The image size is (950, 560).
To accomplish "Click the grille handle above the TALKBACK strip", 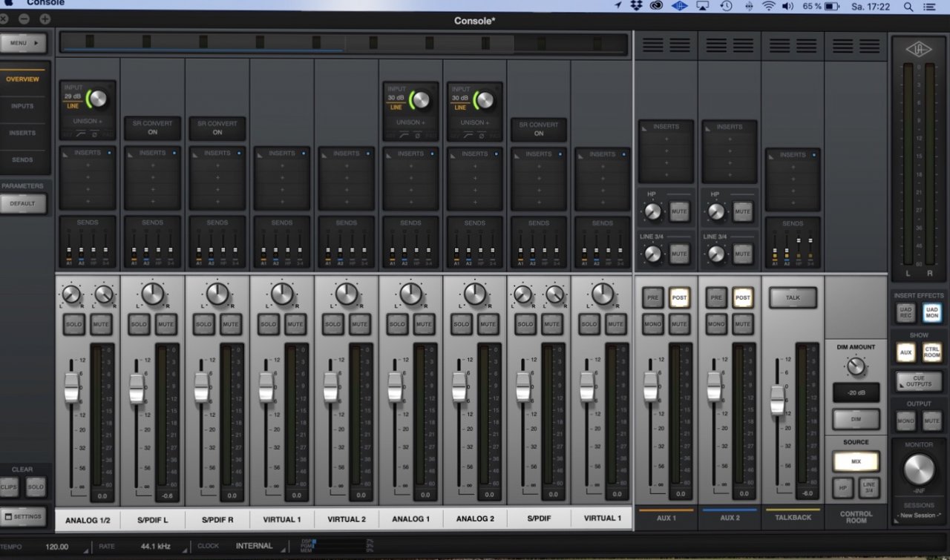I will pos(792,45).
